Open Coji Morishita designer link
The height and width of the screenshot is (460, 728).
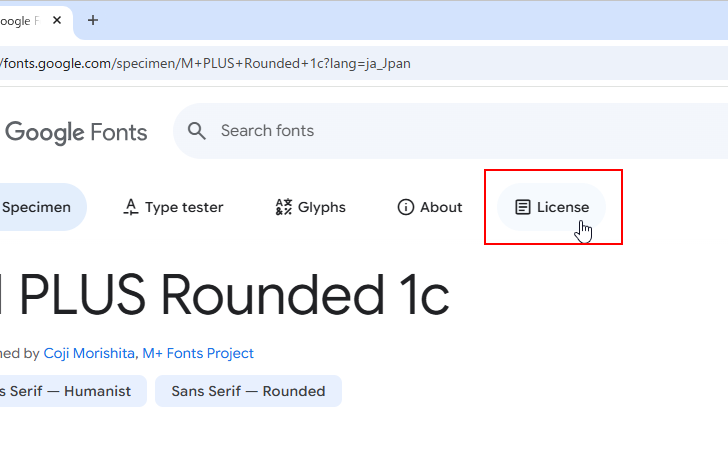click(90, 353)
